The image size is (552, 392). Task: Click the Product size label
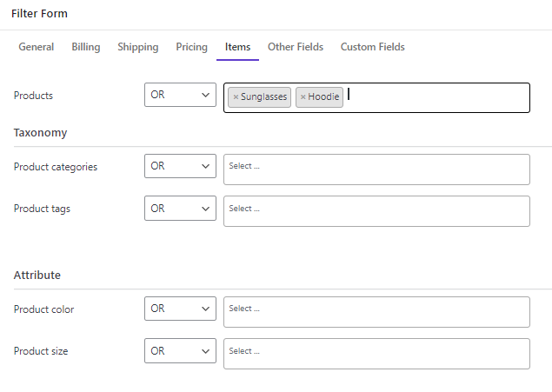(41, 351)
